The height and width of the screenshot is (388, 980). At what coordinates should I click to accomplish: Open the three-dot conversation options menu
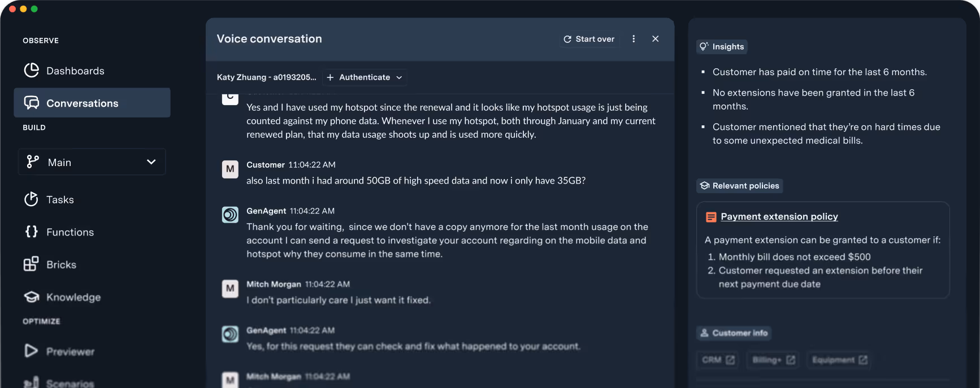tap(634, 39)
